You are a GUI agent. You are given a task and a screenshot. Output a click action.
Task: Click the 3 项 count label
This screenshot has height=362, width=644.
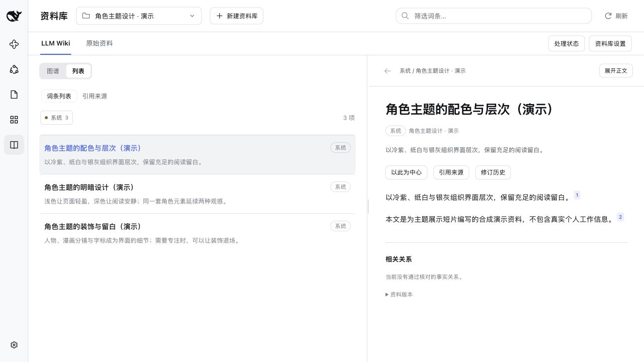349,118
